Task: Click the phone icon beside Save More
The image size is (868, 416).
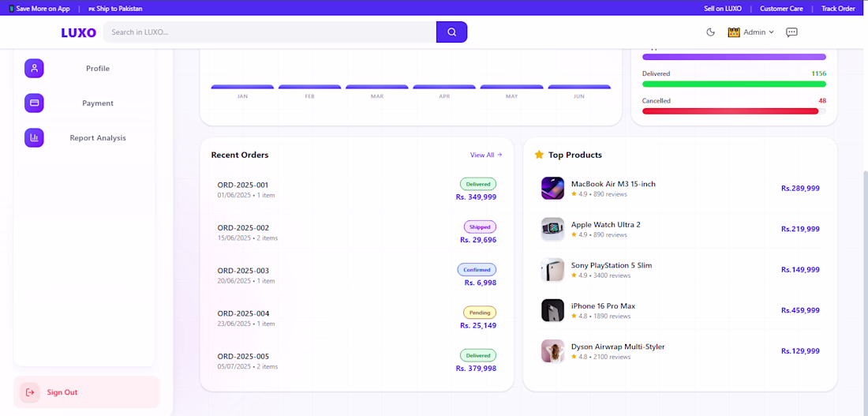Action: 12,9
